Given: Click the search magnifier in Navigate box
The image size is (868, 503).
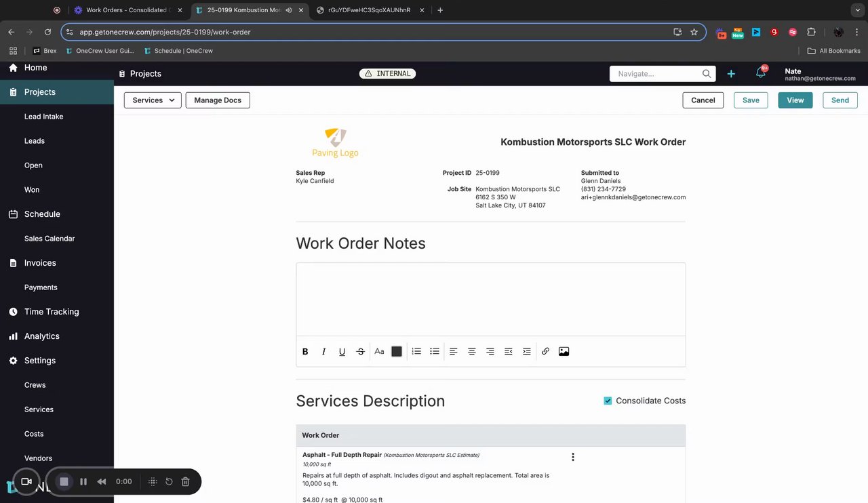Looking at the screenshot, I should click(707, 73).
